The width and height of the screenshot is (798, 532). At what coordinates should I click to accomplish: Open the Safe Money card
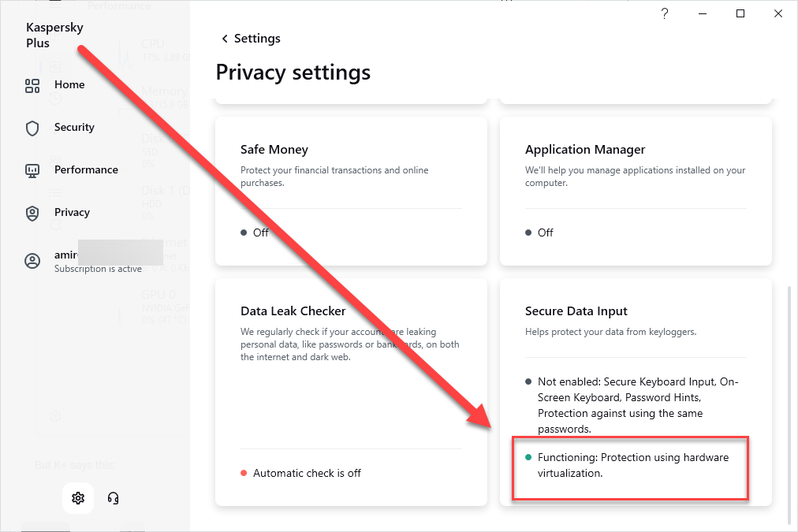351,191
